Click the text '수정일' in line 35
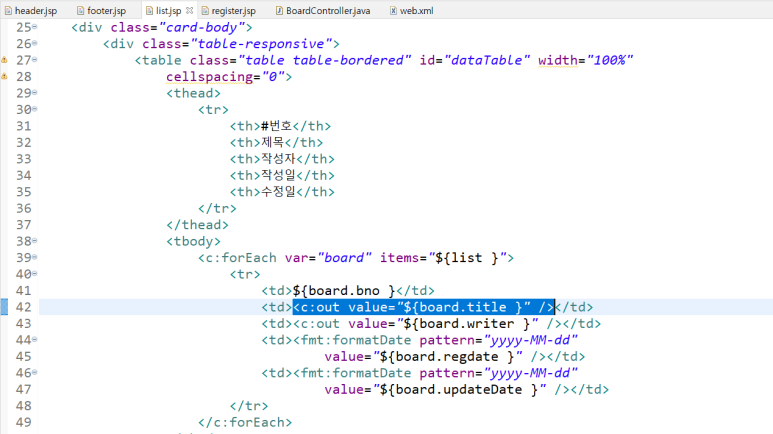Screen dimensions: 773x434 (x=279, y=191)
